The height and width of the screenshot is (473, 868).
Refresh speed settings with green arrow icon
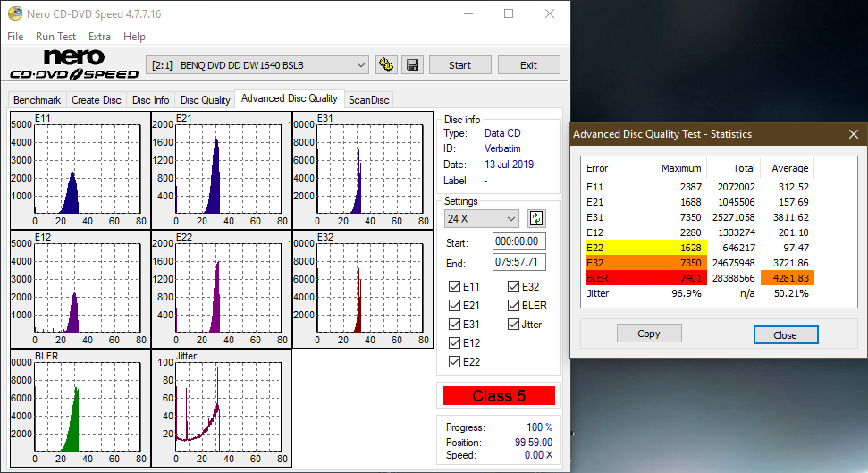535,218
